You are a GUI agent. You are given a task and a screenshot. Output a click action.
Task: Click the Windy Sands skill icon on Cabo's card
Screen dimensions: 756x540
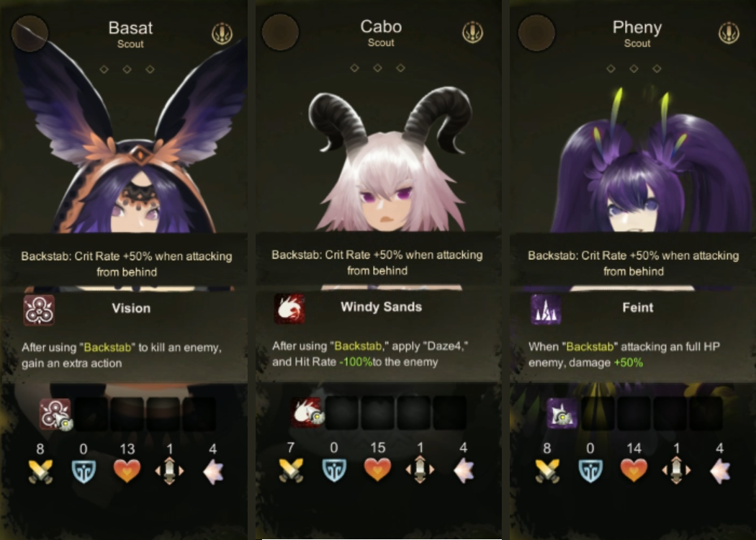[x=289, y=309]
